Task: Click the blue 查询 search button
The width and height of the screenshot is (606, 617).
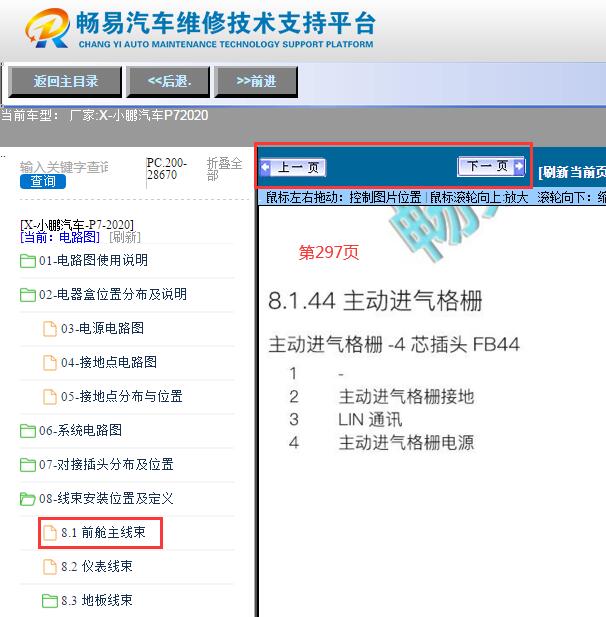Action: 43,181
